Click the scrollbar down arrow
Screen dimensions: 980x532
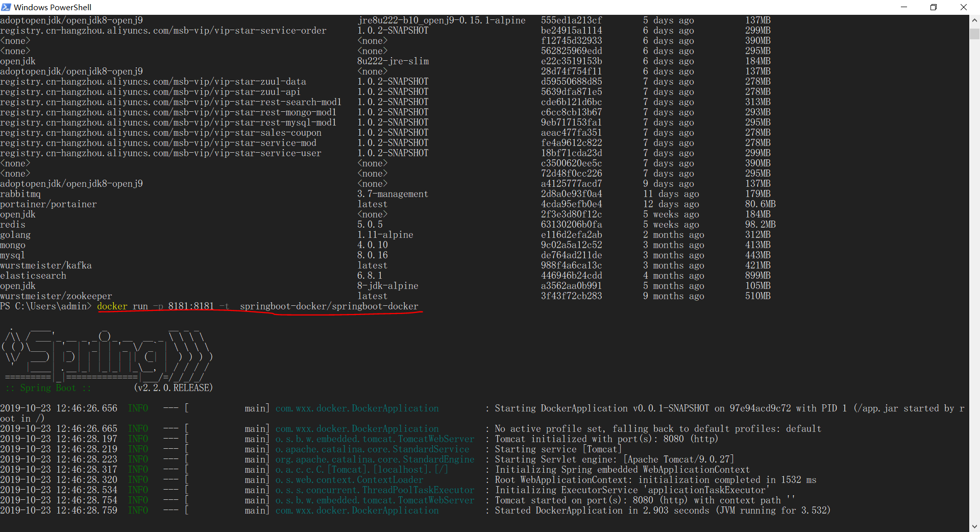pyautogui.click(x=974, y=526)
